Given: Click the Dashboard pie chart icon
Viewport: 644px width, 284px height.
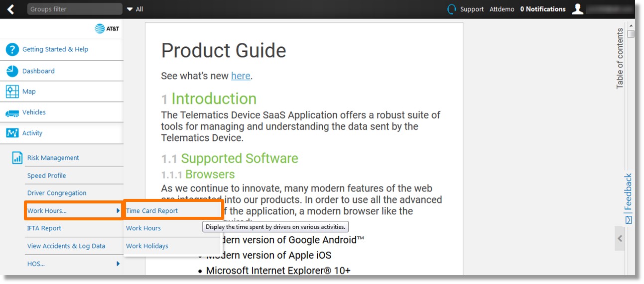Looking at the screenshot, I should coord(12,71).
